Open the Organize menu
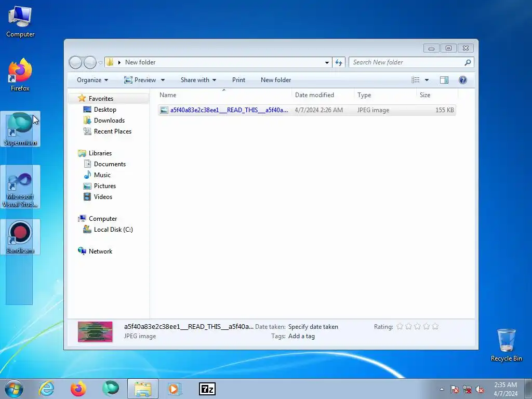532x399 pixels. point(92,80)
